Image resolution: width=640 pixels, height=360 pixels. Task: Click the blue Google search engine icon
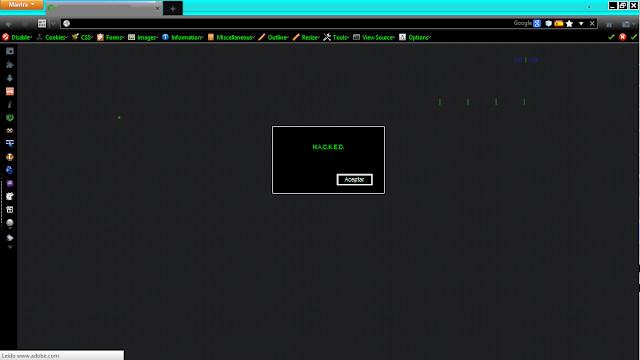pos(537,24)
